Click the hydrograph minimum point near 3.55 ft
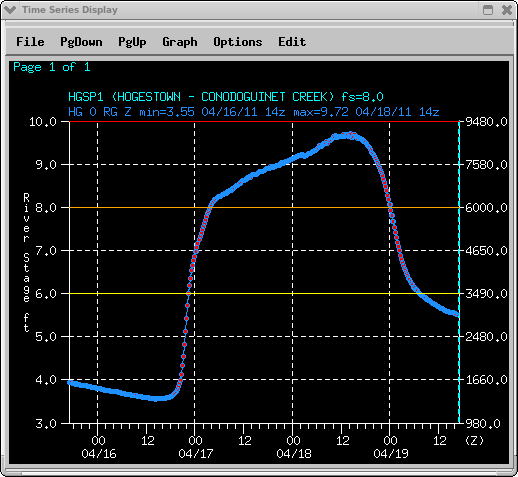Screen dimensions: 518x477 (155, 399)
